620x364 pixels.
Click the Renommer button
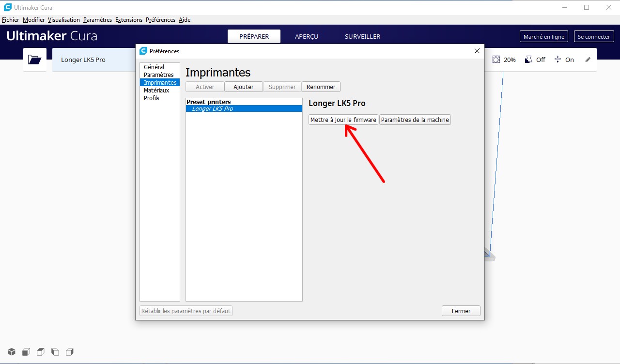coord(321,87)
